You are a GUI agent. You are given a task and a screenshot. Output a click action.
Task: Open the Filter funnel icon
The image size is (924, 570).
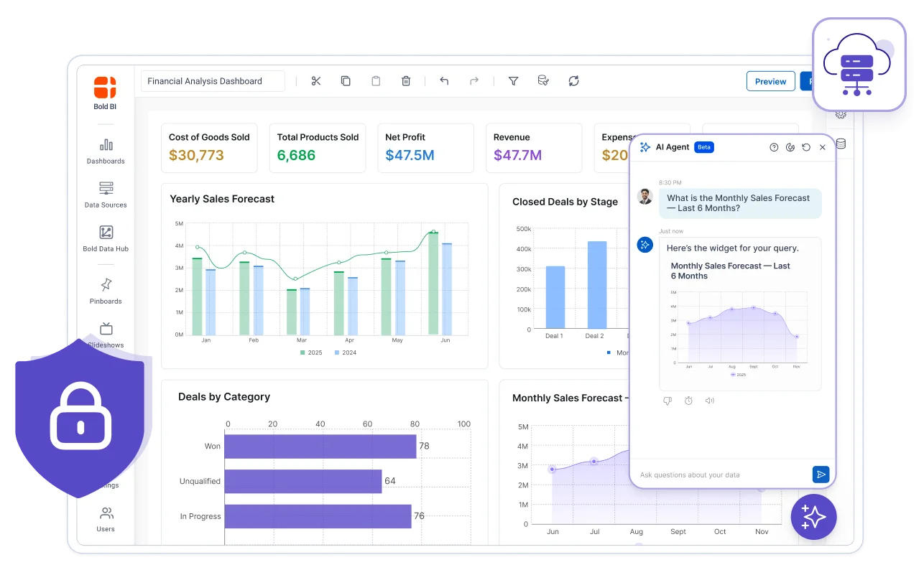pyautogui.click(x=514, y=81)
